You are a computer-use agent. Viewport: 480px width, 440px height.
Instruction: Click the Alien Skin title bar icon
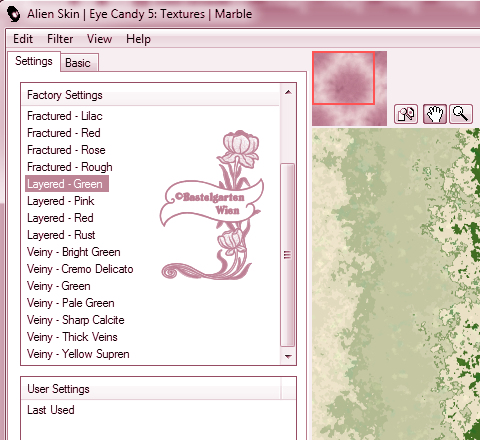[x=14, y=14]
